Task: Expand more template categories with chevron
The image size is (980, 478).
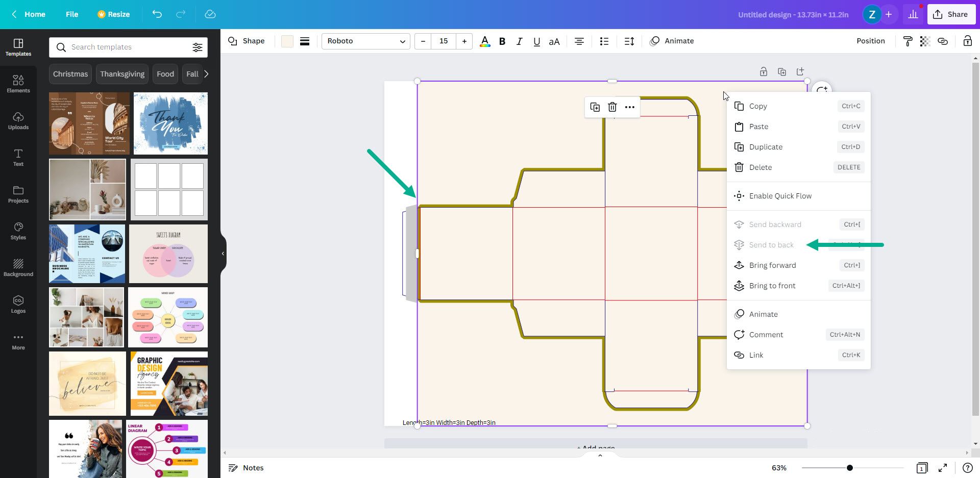Action: (206, 73)
